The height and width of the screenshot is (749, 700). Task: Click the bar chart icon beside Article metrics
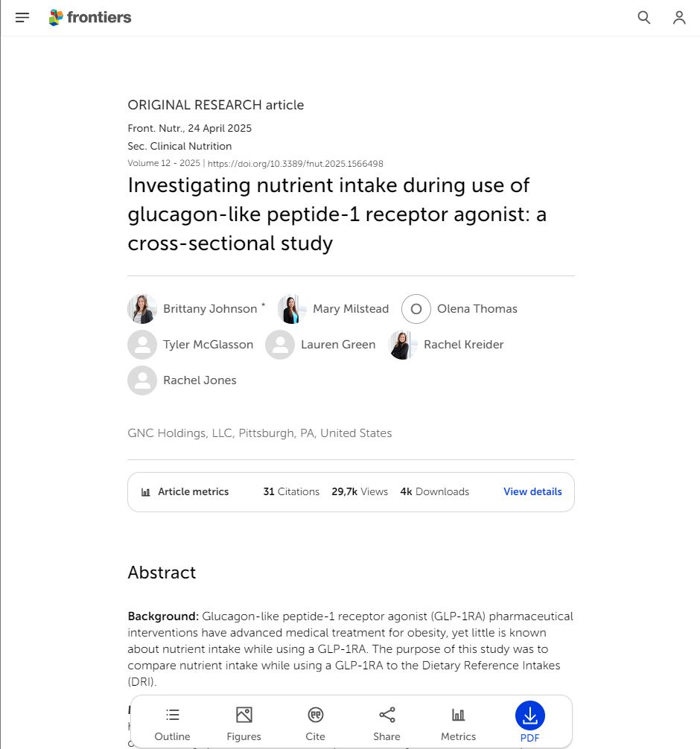(146, 492)
